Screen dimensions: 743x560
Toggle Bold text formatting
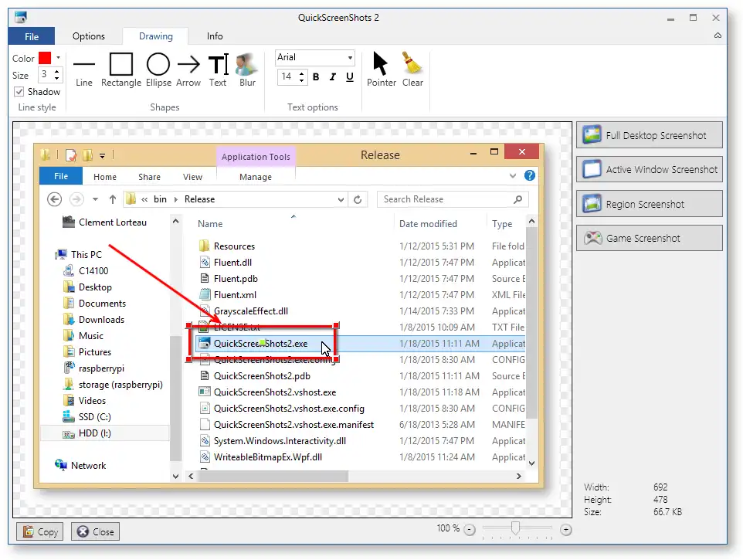click(x=316, y=76)
